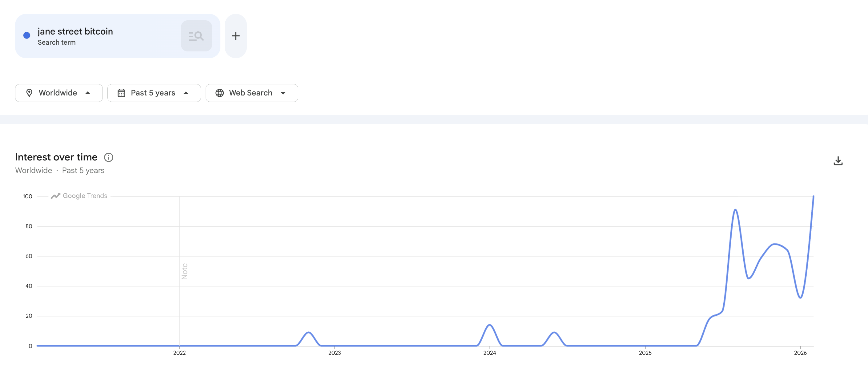This screenshot has width=868, height=376.
Task: Click the 100 mark on the vertical axis
Action: (x=27, y=196)
